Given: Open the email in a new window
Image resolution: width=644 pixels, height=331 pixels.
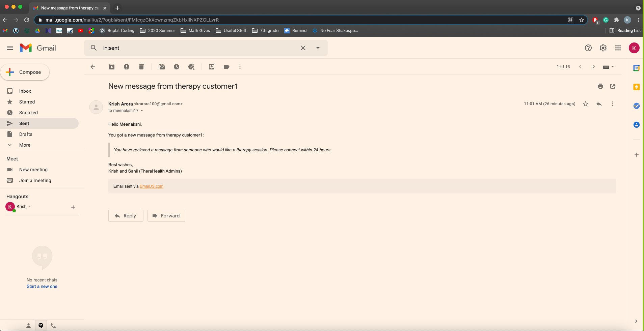Looking at the screenshot, I should (x=613, y=86).
